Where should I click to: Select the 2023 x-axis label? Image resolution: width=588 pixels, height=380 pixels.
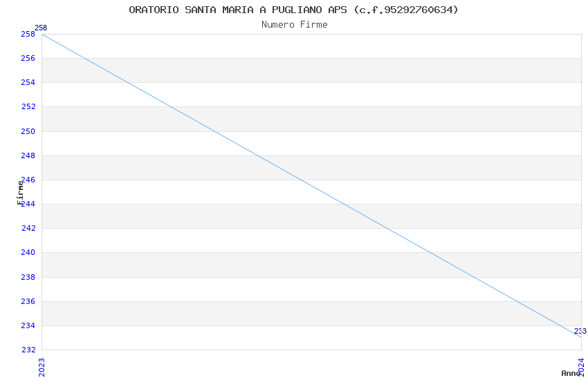click(x=42, y=368)
